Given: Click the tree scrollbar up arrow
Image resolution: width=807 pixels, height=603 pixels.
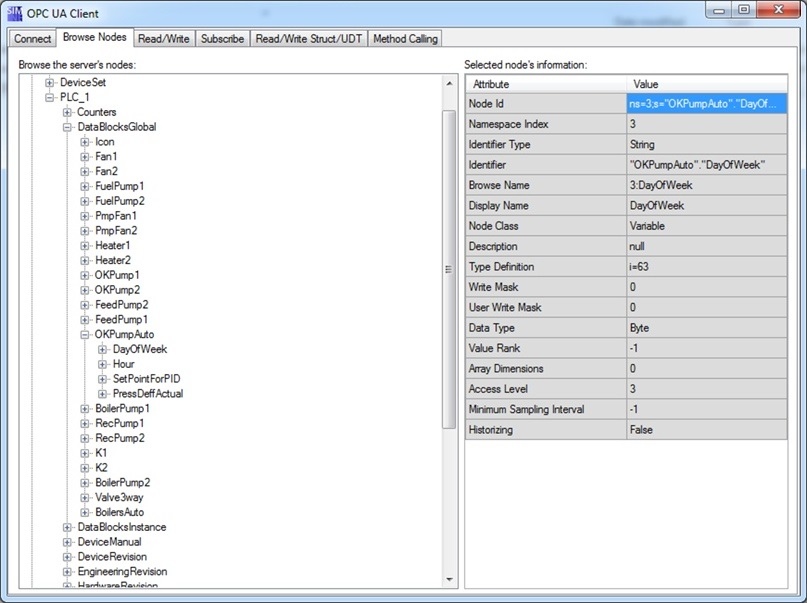Looking at the screenshot, I should click(x=449, y=83).
